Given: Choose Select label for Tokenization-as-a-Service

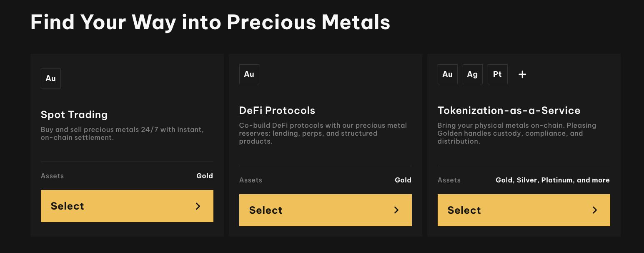Looking at the screenshot, I should [464, 210].
